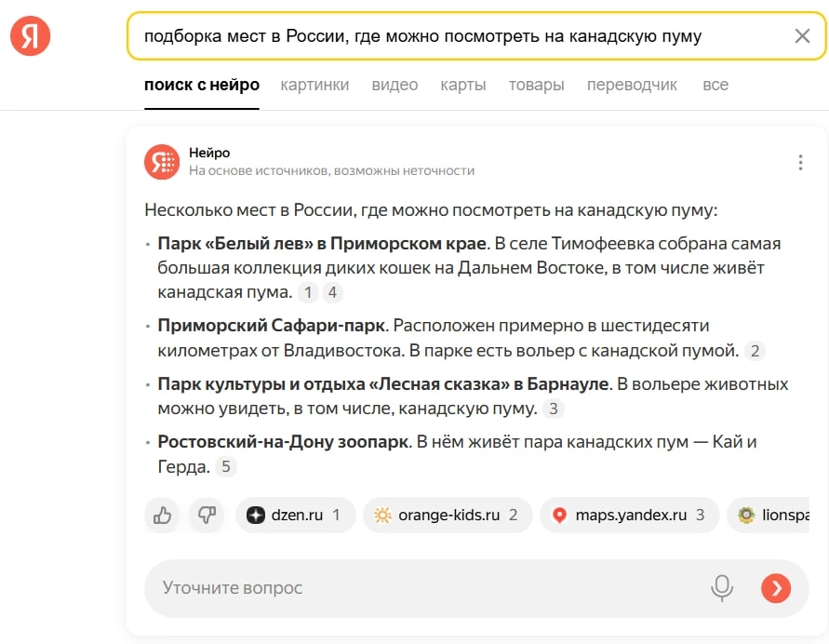The width and height of the screenshot is (829, 644).
Task: Start voice input with microphone icon
Action: click(x=722, y=588)
